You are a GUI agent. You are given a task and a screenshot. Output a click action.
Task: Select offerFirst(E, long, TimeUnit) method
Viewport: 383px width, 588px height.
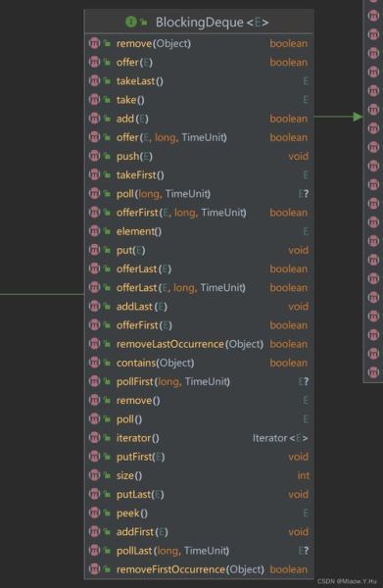[181, 213]
